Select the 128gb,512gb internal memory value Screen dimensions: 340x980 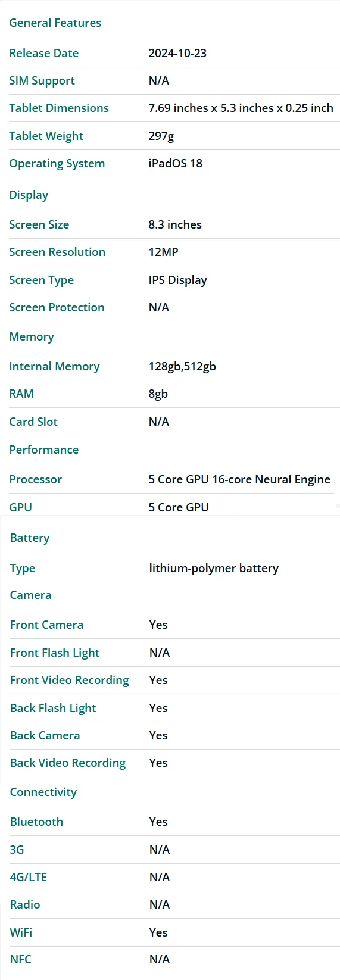(x=182, y=366)
